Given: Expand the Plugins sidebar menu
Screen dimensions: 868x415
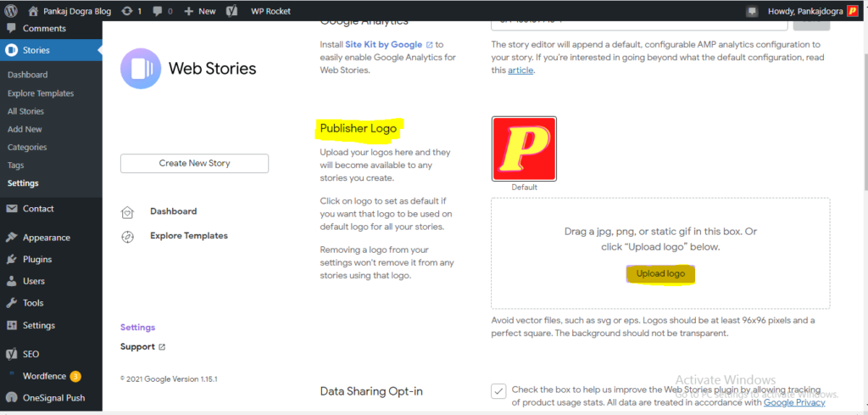Looking at the screenshot, I should click(x=37, y=260).
